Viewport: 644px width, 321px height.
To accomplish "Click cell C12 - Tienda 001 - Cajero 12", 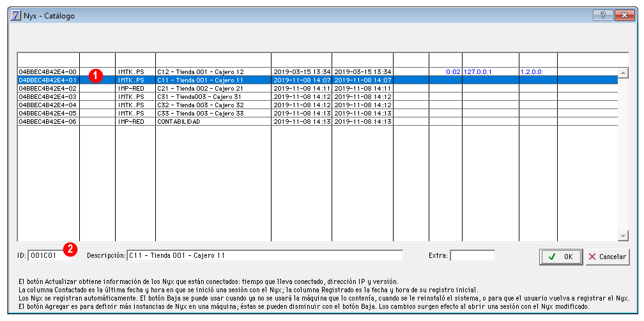I will 213,72.
